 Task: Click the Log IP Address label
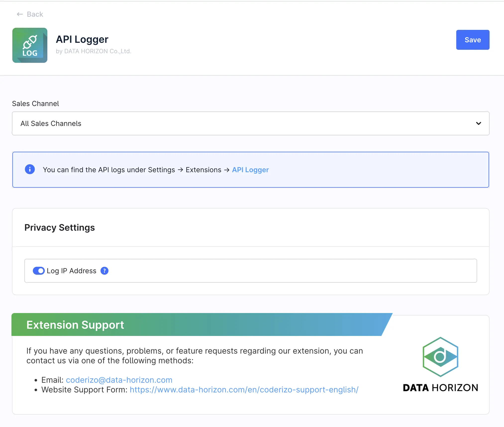[71, 271]
